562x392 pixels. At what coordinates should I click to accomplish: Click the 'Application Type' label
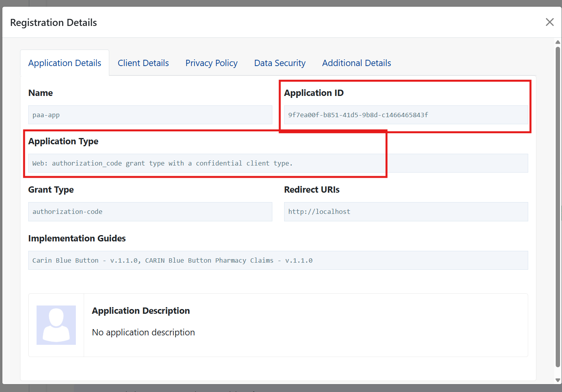tap(63, 141)
